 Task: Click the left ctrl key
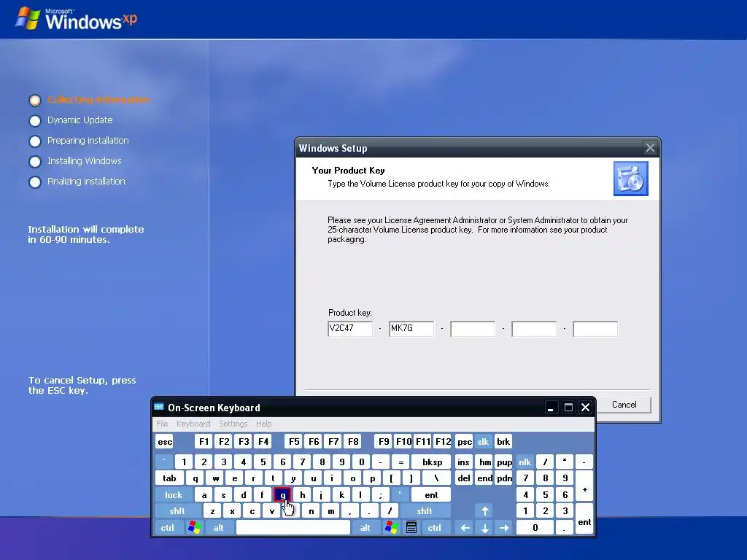(x=167, y=528)
